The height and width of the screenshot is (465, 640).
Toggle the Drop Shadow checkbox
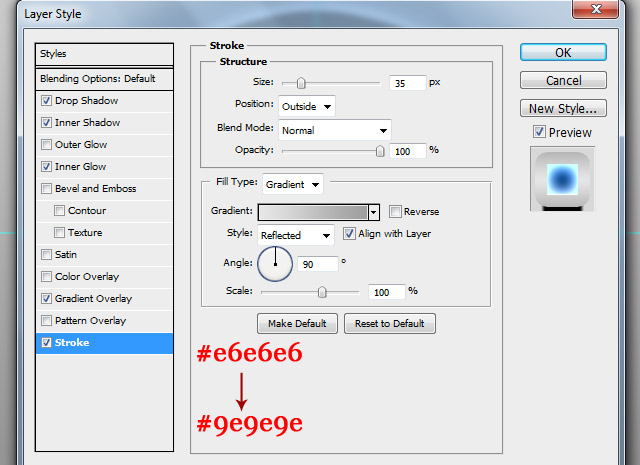pos(47,100)
